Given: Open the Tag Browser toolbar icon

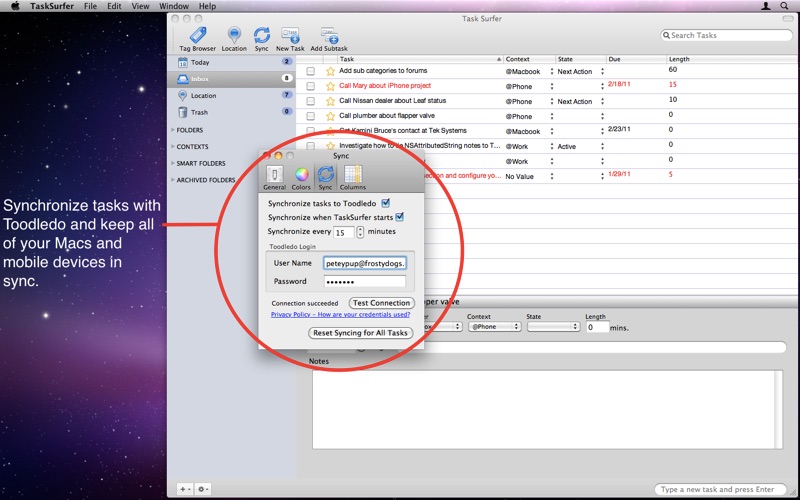Looking at the screenshot, I should point(198,39).
